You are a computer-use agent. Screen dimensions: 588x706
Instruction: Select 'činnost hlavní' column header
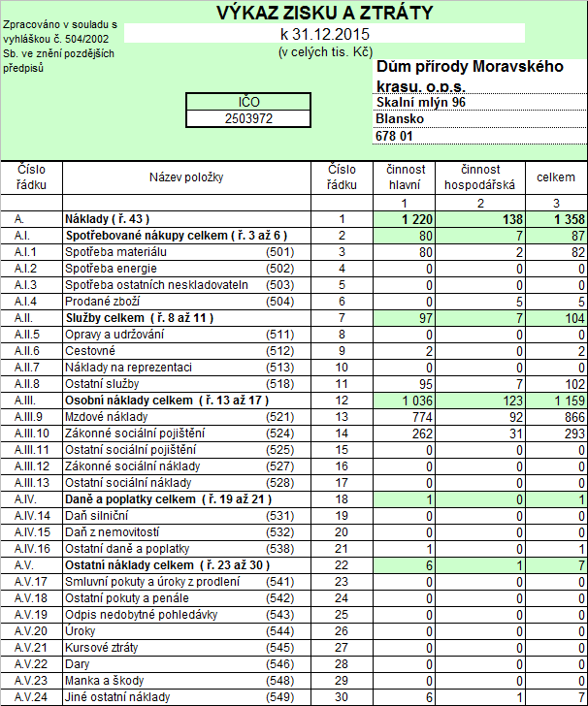coord(405,177)
